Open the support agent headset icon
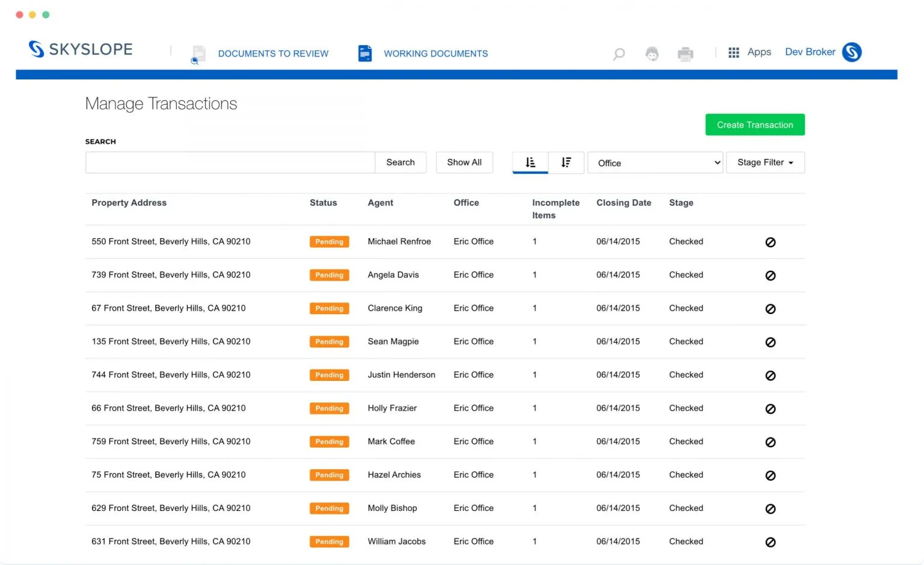Screen dimensions: 924x565 click(x=651, y=54)
